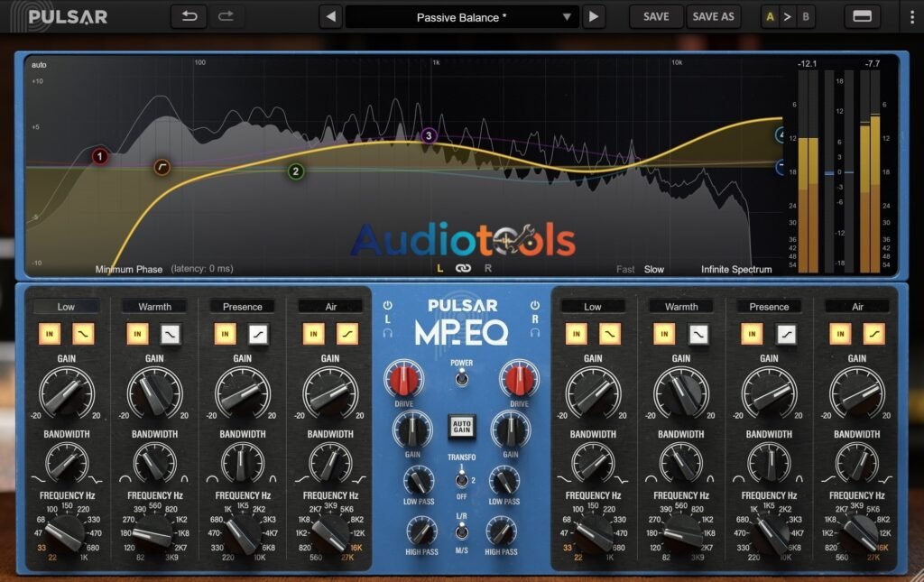Toggle the AUTO GAIN button

(461, 427)
